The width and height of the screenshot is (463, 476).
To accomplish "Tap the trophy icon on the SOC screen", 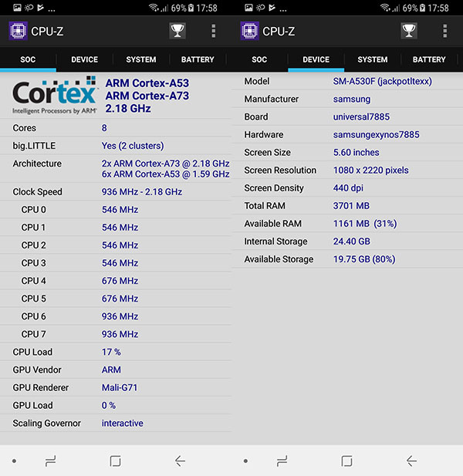I will pyautogui.click(x=177, y=31).
